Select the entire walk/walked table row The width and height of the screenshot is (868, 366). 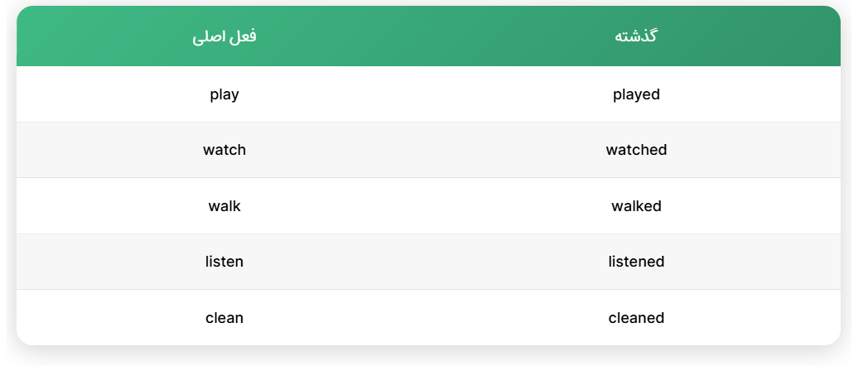coord(428,206)
